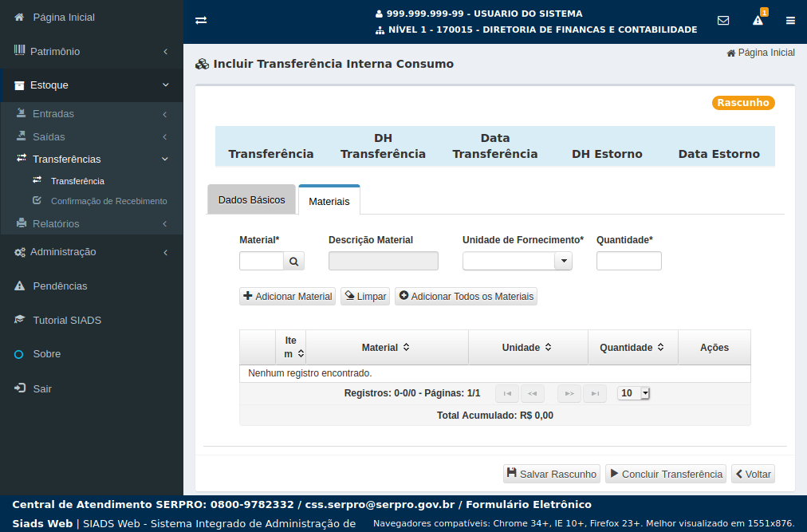Click Salvar Rascunho button
Screen dimensions: 807x532
click(x=552, y=474)
